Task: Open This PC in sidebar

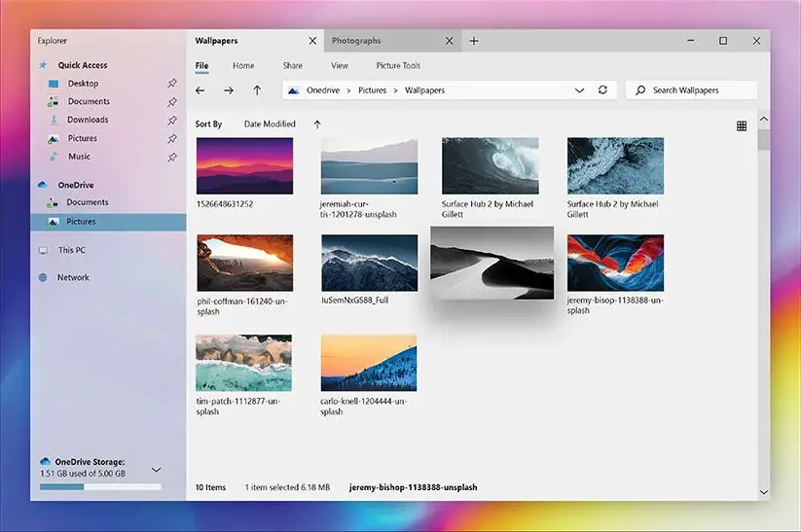Action: pyautogui.click(x=71, y=250)
